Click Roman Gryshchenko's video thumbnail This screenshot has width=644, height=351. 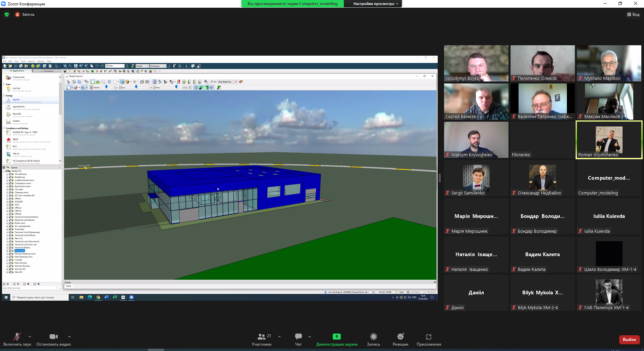tap(609, 140)
